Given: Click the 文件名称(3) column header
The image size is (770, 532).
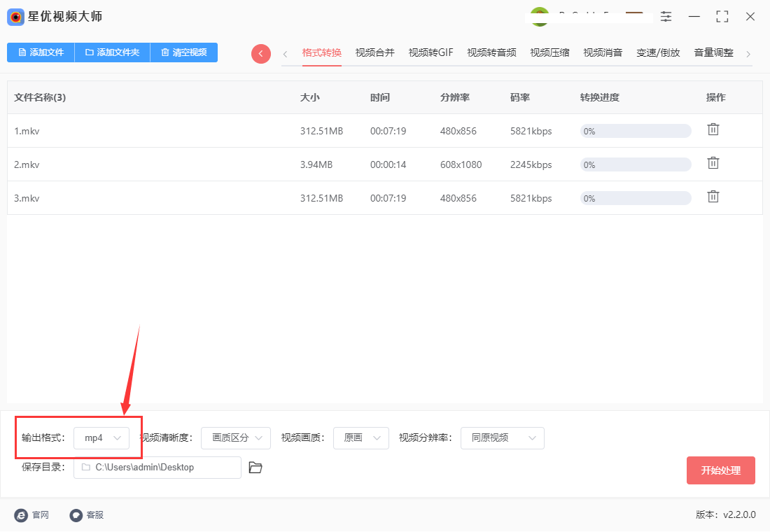Looking at the screenshot, I should click(40, 97).
